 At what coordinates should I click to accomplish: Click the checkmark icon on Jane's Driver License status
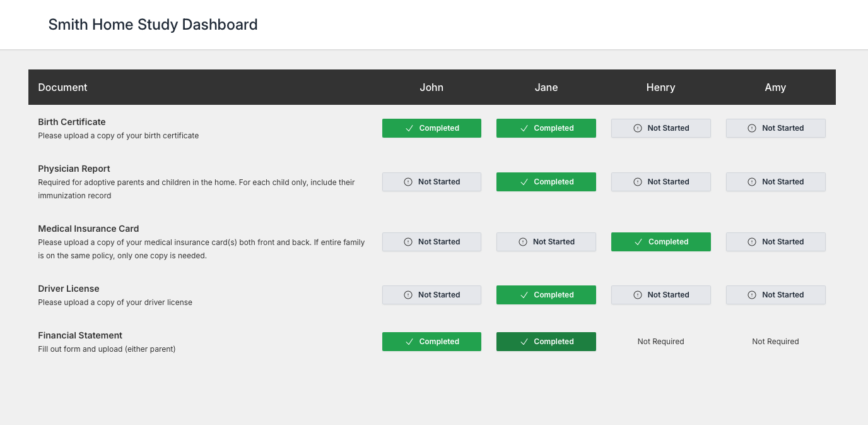coord(524,295)
